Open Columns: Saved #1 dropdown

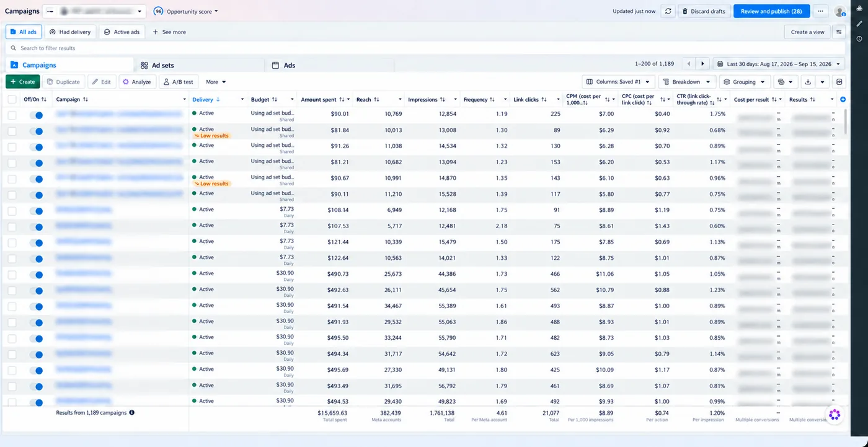tap(619, 82)
